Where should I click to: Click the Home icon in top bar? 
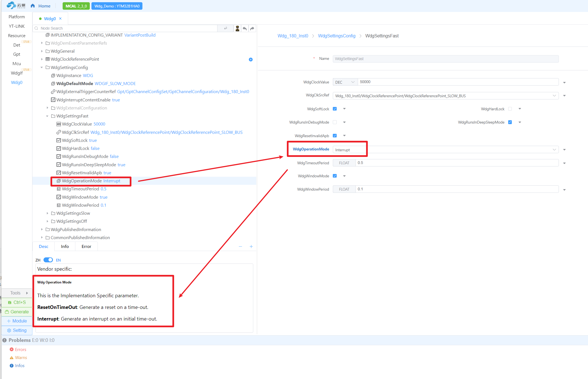coord(33,6)
